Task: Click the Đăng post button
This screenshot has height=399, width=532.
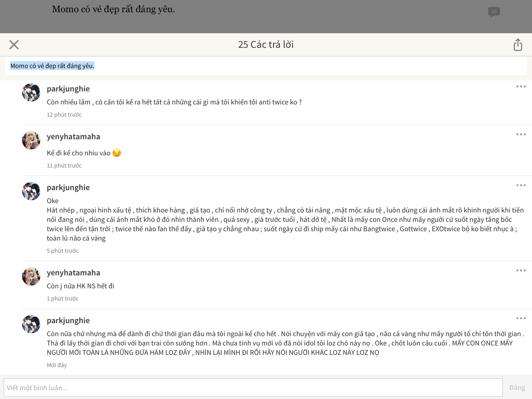Action: [x=517, y=388]
